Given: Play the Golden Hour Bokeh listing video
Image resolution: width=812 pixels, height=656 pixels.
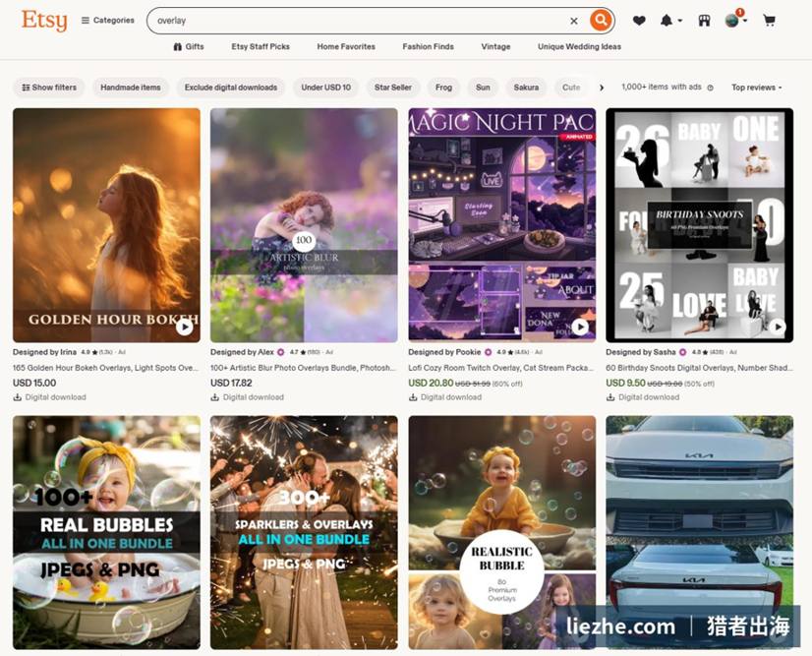Looking at the screenshot, I should pyautogui.click(x=185, y=327).
